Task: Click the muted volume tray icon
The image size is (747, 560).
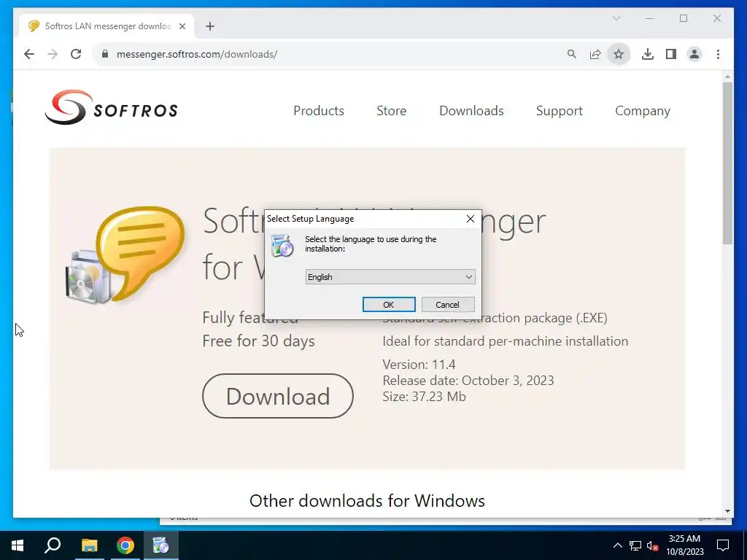Action: (652, 545)
